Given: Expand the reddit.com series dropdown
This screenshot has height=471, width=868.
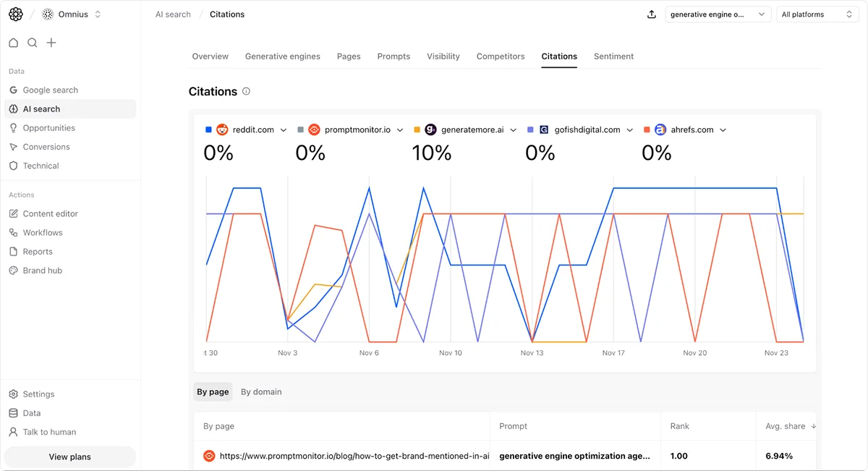Looking at the screenshot, I should pos(284,130).
